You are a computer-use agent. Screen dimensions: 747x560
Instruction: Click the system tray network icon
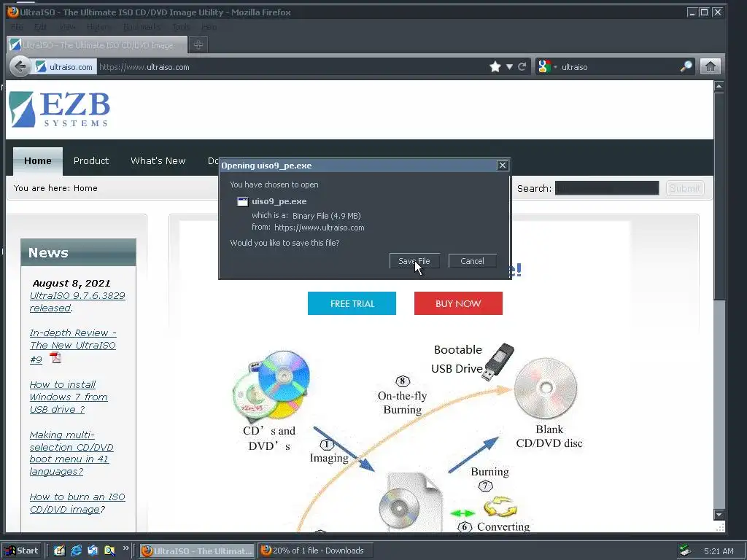coord(685,551)
